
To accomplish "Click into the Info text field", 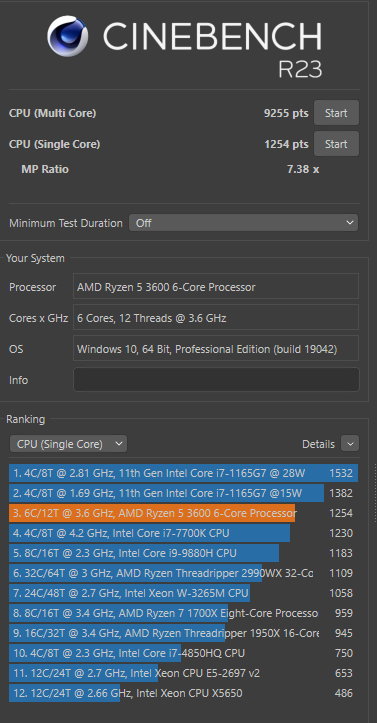I will [x=216, y=380].
